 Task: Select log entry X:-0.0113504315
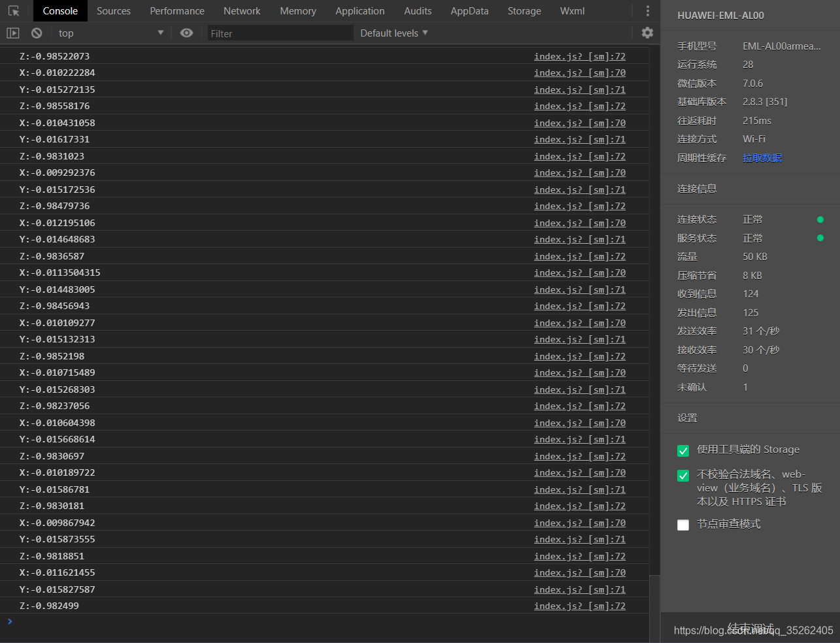pyautogui.click(x=60, y=272)
